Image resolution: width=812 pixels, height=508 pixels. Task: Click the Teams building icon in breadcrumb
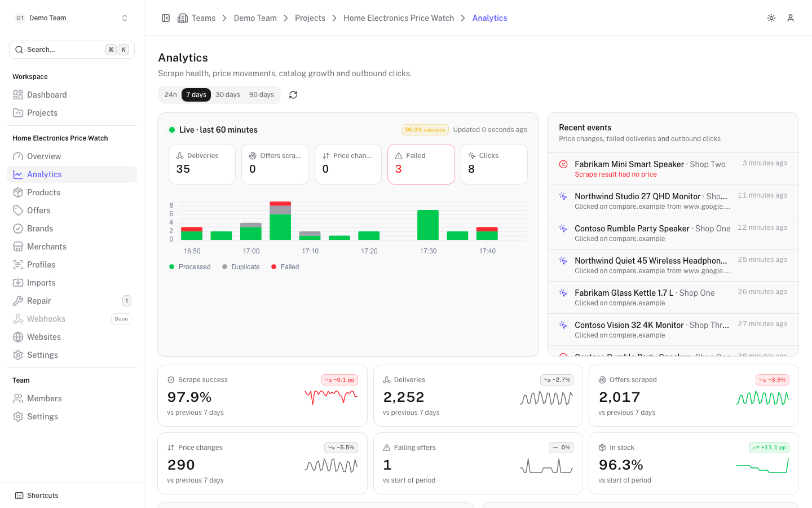tap(183, 18)
